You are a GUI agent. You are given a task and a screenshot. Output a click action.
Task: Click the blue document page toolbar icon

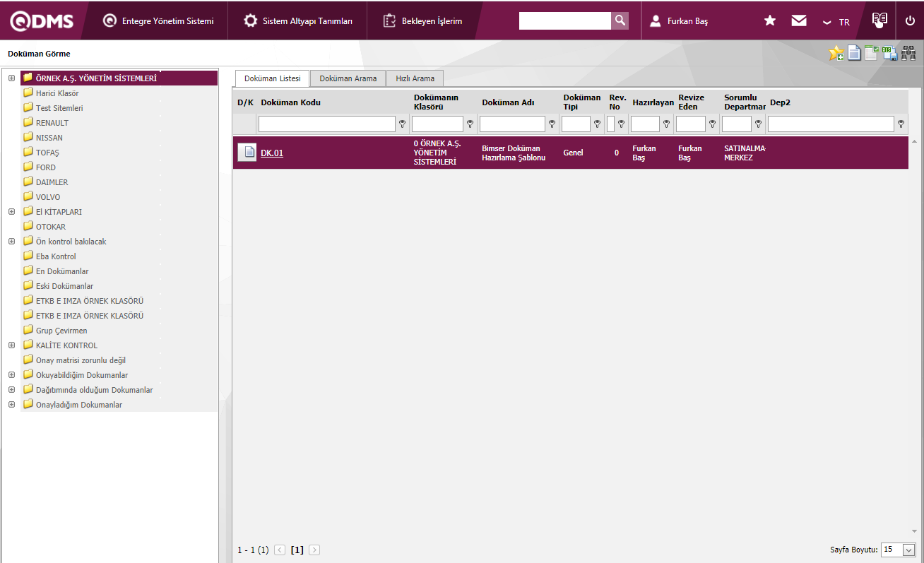pos(855,53)
